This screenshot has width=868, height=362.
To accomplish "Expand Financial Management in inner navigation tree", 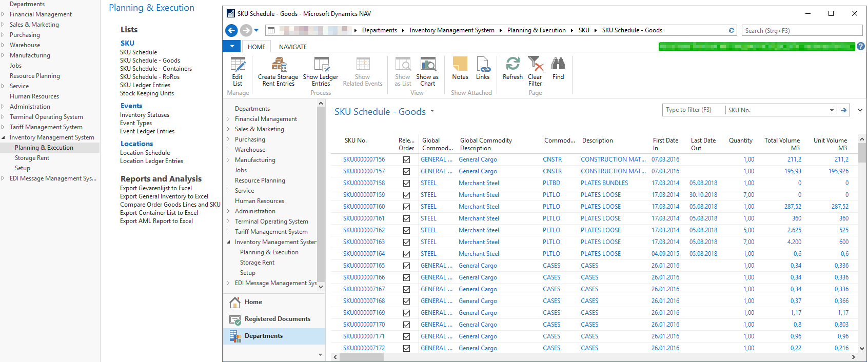I will click(x=228, y=119).
